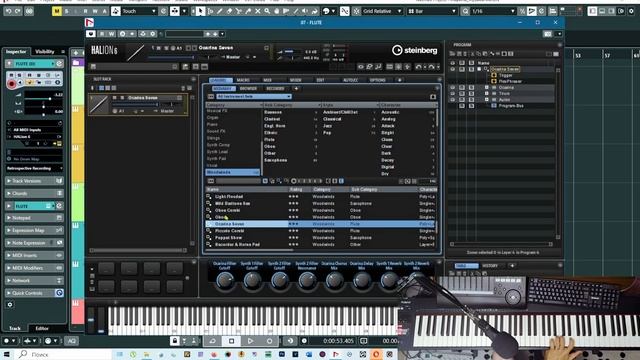Toggle plugin window Write W button
This screenshot has width=640, height=360.
[111, 34]
